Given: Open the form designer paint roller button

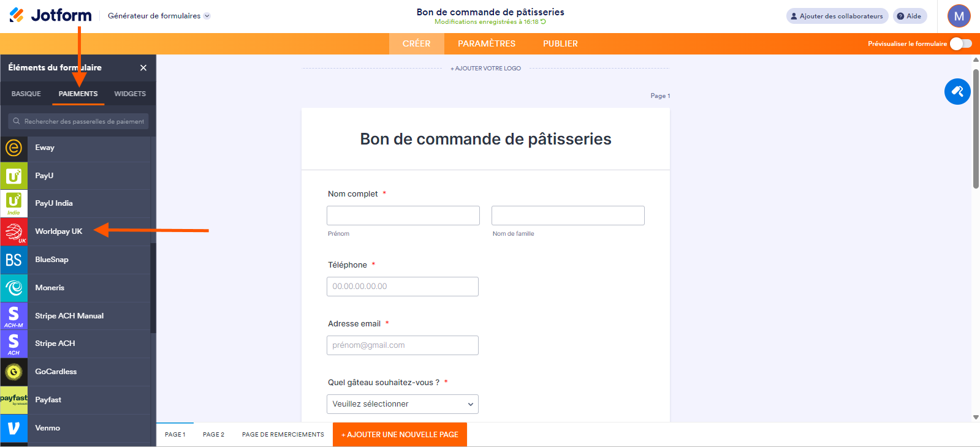Looking at the screenshot, I should point(957,92).
